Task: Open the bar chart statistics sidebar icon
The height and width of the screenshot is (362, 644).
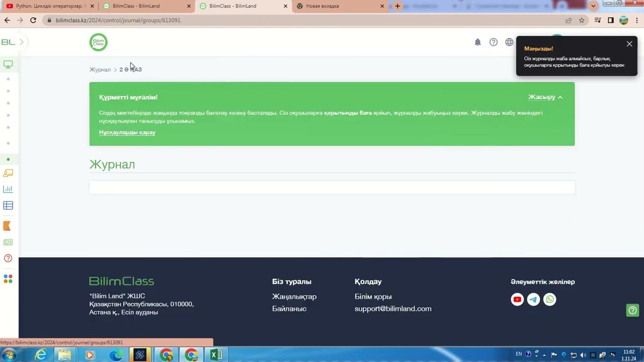Action: point(8,189)
